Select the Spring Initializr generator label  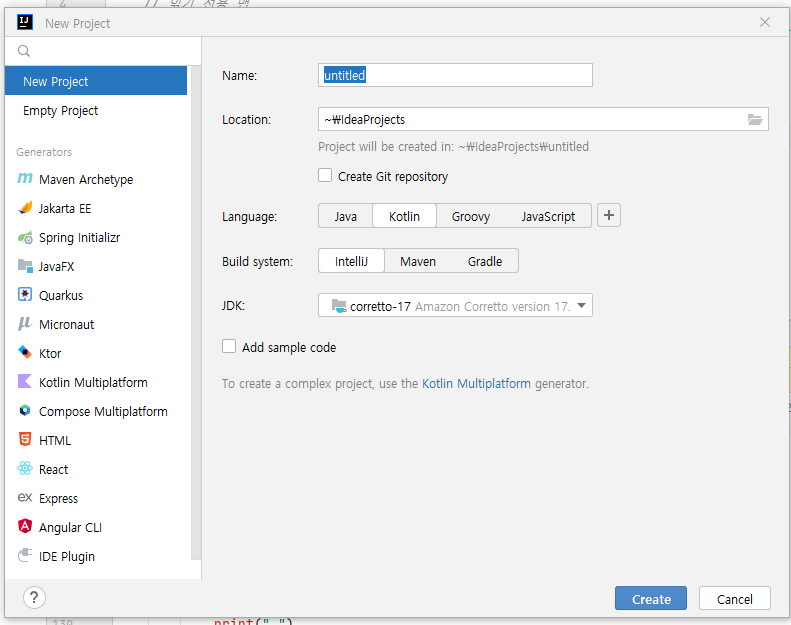tap(79, 238)
